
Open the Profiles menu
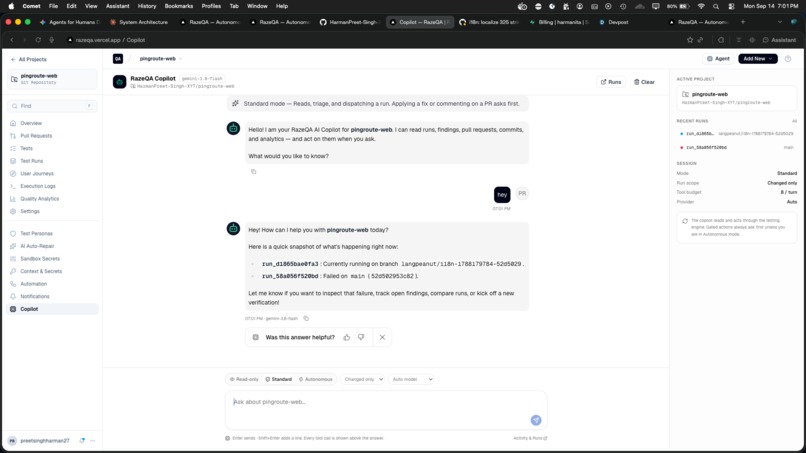tap(211, 6)
